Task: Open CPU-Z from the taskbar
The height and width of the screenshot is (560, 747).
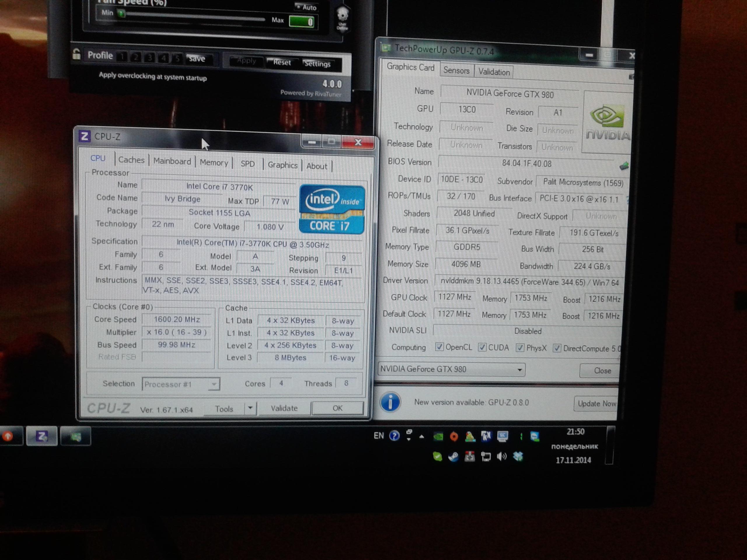Action: [x=42, y=436]
